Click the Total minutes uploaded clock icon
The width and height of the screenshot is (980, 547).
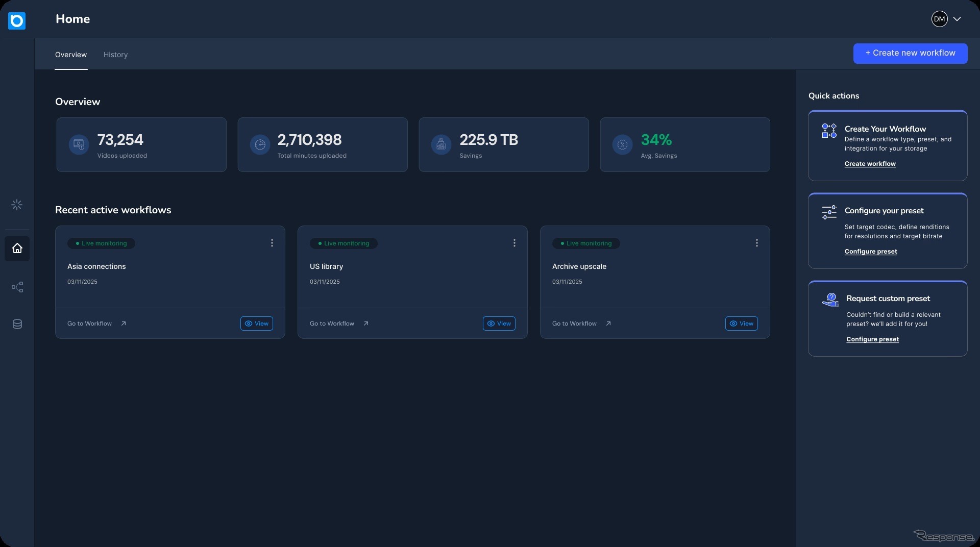[x=260, y=145]
